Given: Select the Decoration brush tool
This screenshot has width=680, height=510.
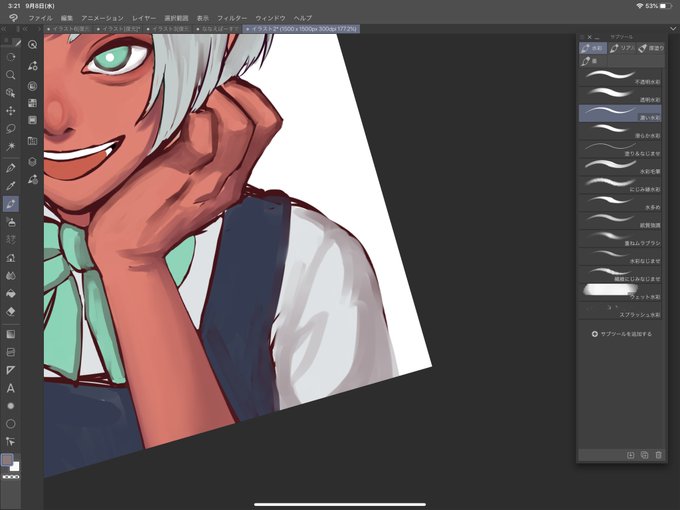Looking at the screenshot, I should 11,240.
